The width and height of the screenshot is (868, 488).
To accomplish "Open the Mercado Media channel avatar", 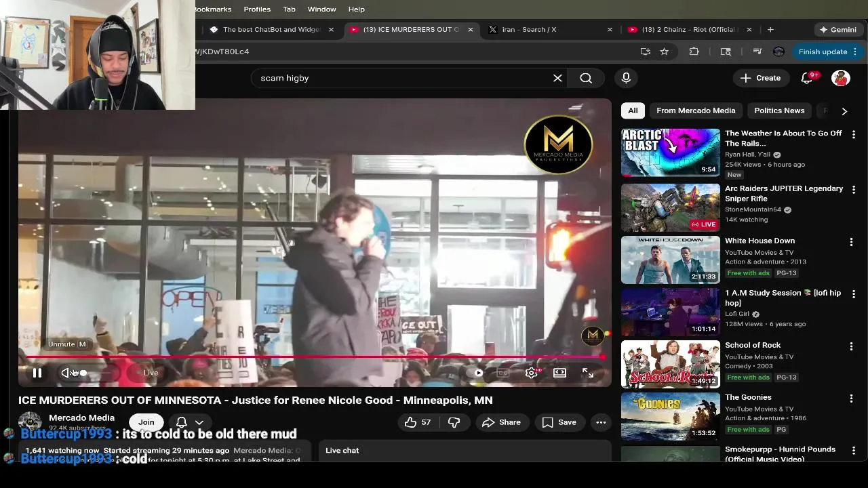I will tap(30, 423).
